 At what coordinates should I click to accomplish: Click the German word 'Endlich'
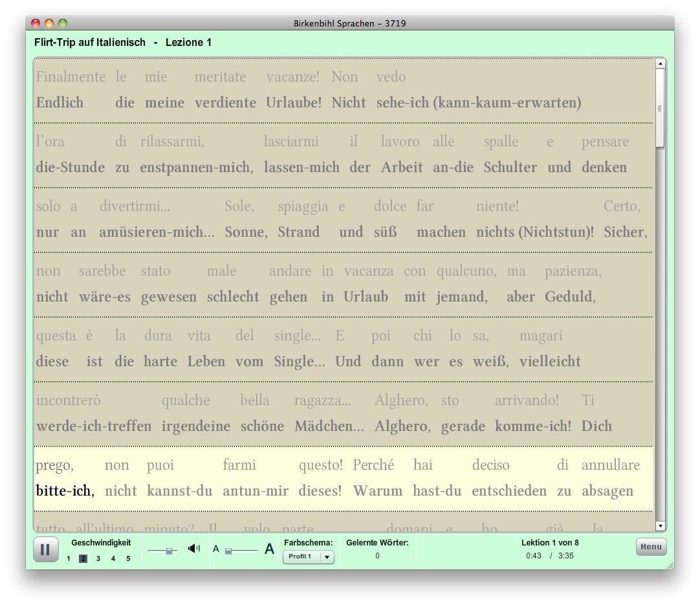point(60,103)
